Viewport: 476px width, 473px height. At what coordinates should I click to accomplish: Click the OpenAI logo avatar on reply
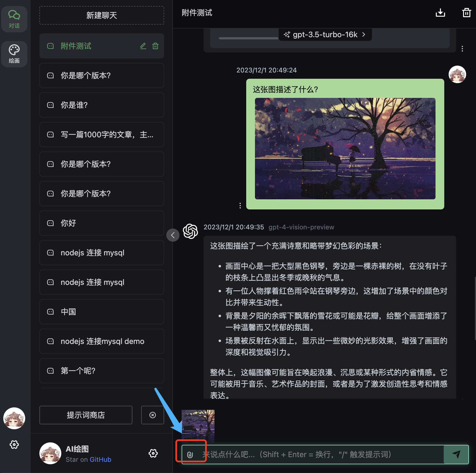coord(190,231)
